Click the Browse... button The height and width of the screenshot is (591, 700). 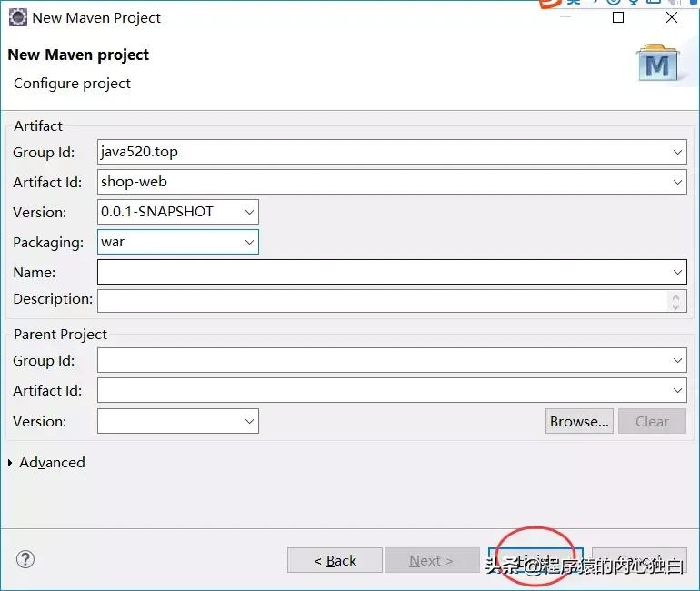[x=579, y=421]
